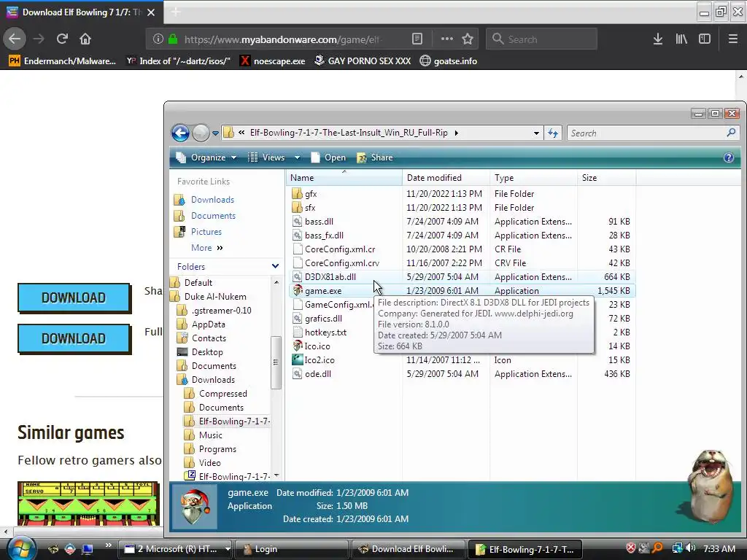The image size is (747, 560).
Task: Expand Explorer address bar history dropdown
Action: pyautogui.click(x=536, y=133)
